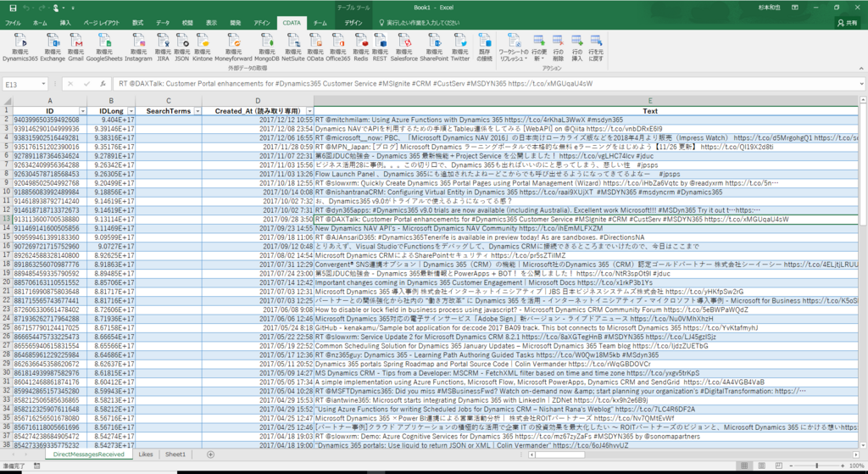Switch to page layout view
868x474 pixels.
point(760,466)
